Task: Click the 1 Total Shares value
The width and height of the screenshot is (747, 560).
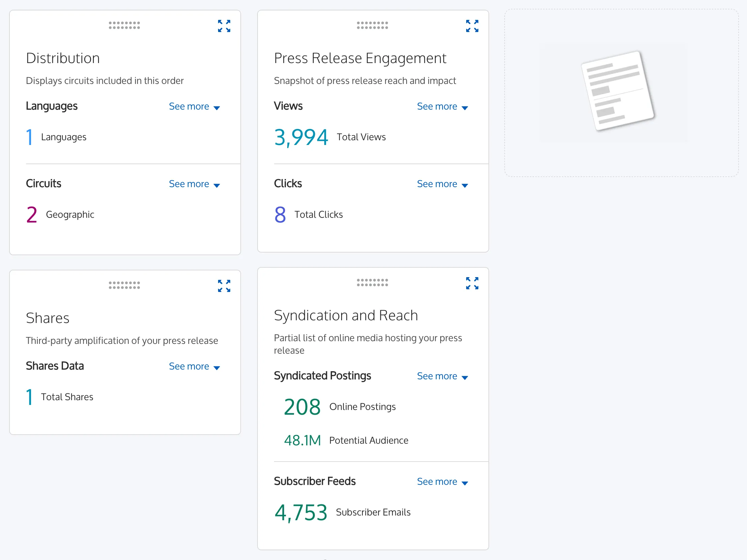Action: pyautogui.click(x=29, y=397)
